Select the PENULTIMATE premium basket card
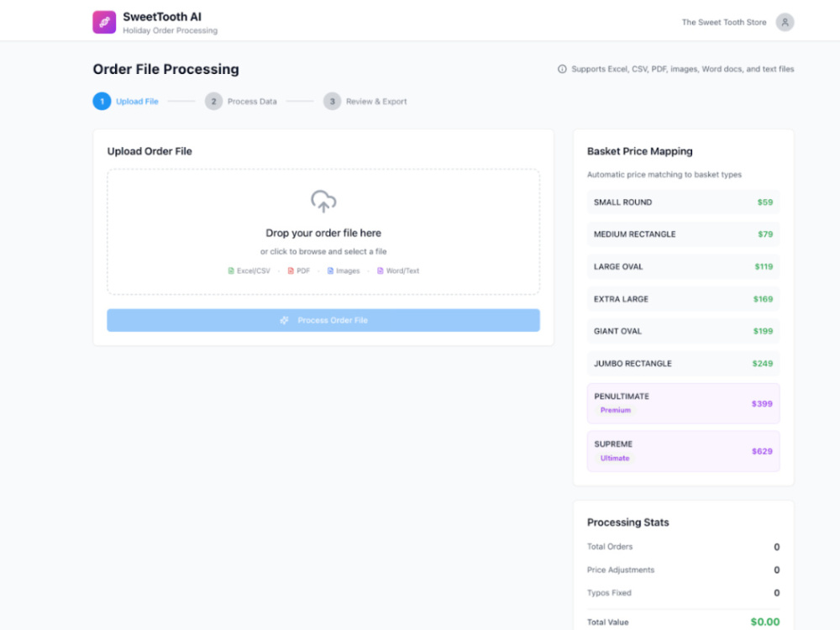Image resolution: width=840 pixels, height=630 pixels. tap(683, 403)
